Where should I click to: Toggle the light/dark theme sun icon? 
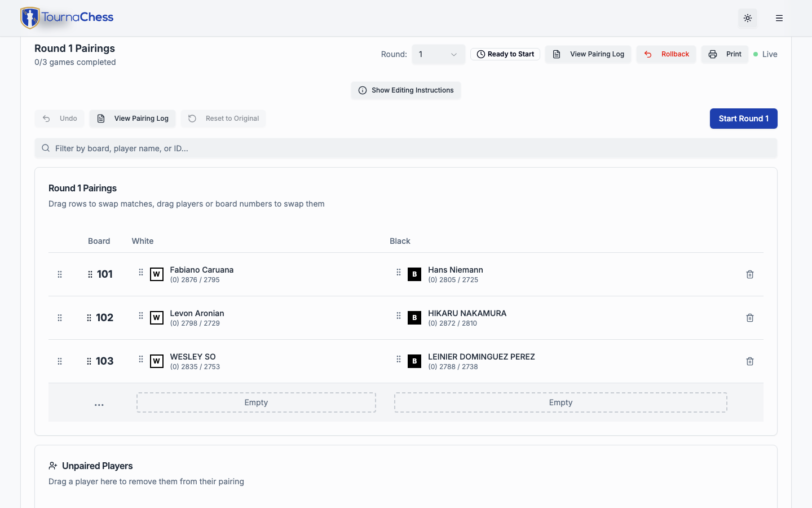tap(748, 18)
